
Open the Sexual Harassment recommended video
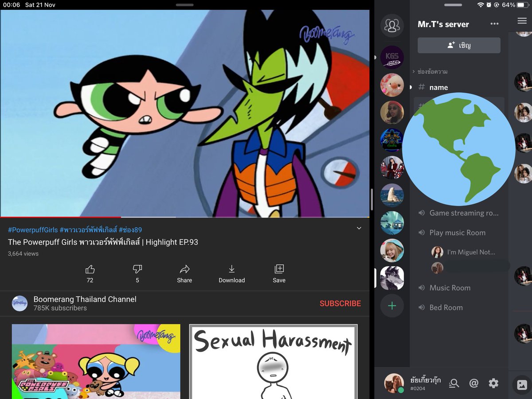coord(274,361)
